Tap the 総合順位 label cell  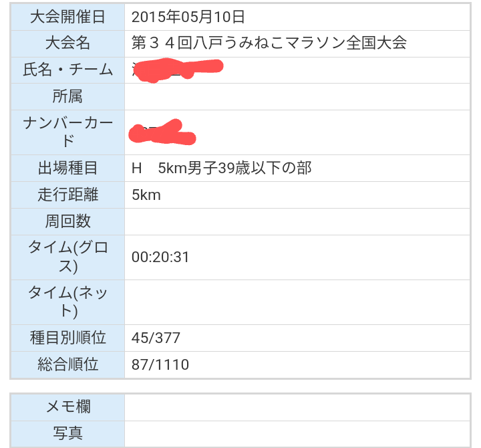[x=67, y=364]
